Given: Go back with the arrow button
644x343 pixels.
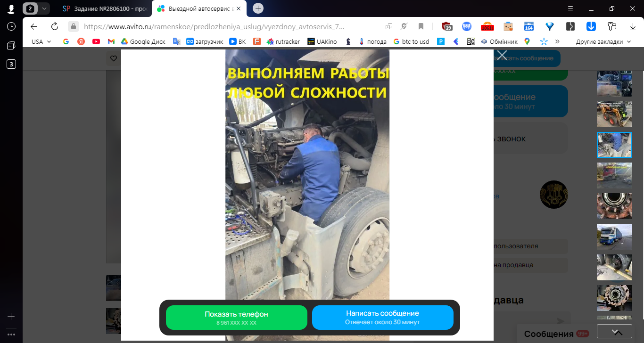Looking at the screenshot, I should [34, 26].
